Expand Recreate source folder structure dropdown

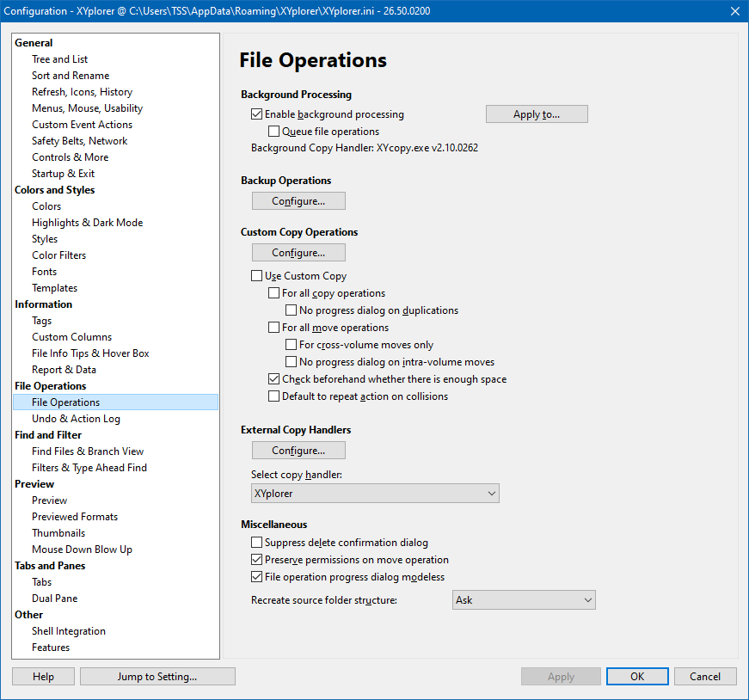tap(524, 600)
